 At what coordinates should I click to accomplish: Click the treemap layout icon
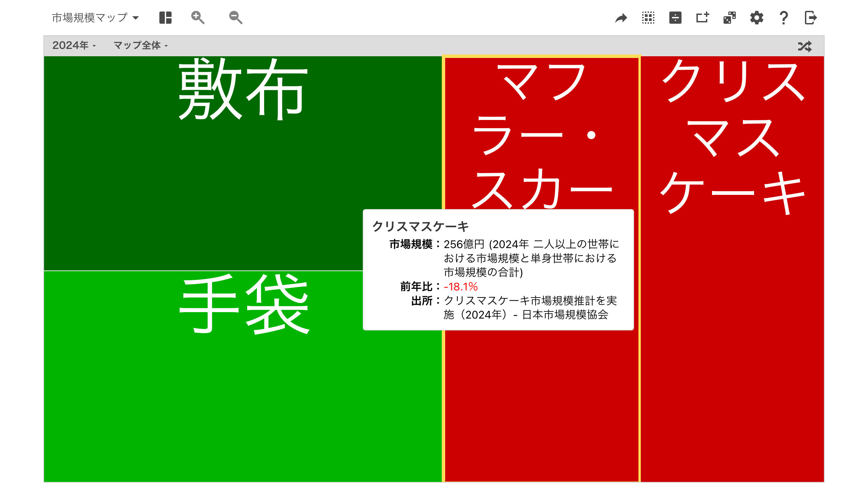pyautogui.click(x=165, y=18)
